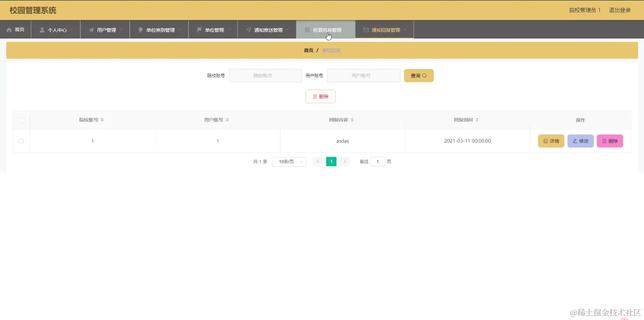Click the 前往 page number input
The image size is (644, 320).
tap(377, 162)
